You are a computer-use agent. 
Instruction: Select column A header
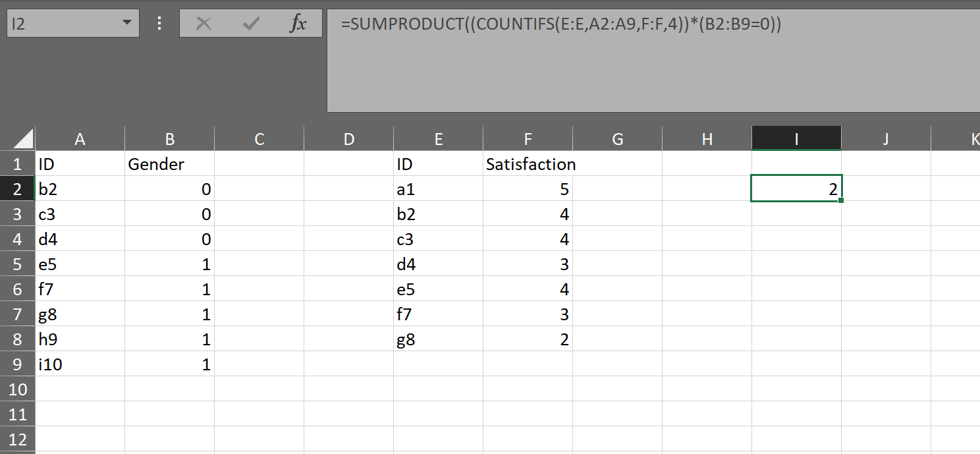[x=80, y=139]
